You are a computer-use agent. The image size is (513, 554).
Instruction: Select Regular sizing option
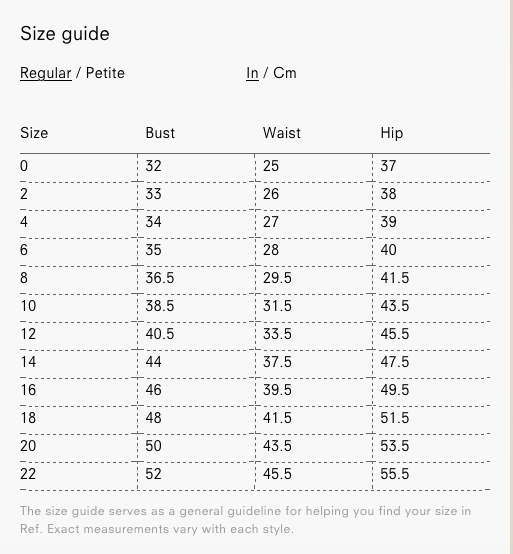coord(46,73)
